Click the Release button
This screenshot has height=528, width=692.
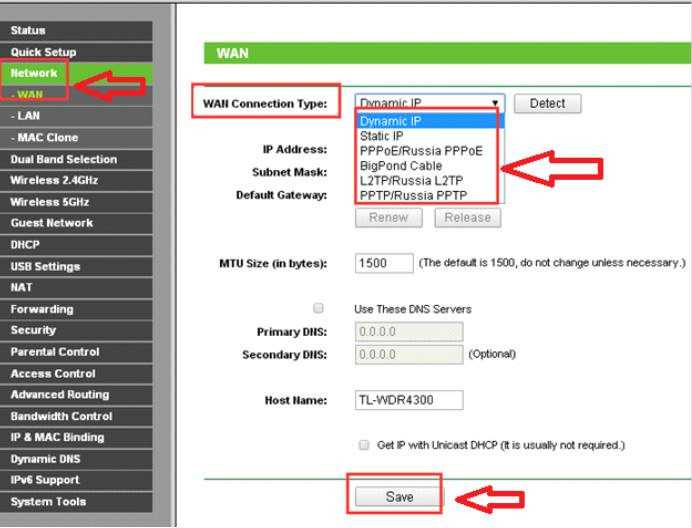pos(467,218)
